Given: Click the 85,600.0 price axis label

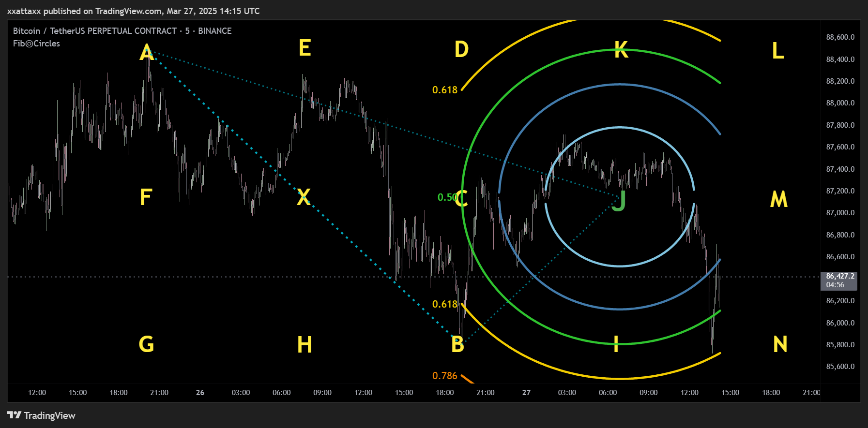Looking at the screenshot, I should click(840, 367).
